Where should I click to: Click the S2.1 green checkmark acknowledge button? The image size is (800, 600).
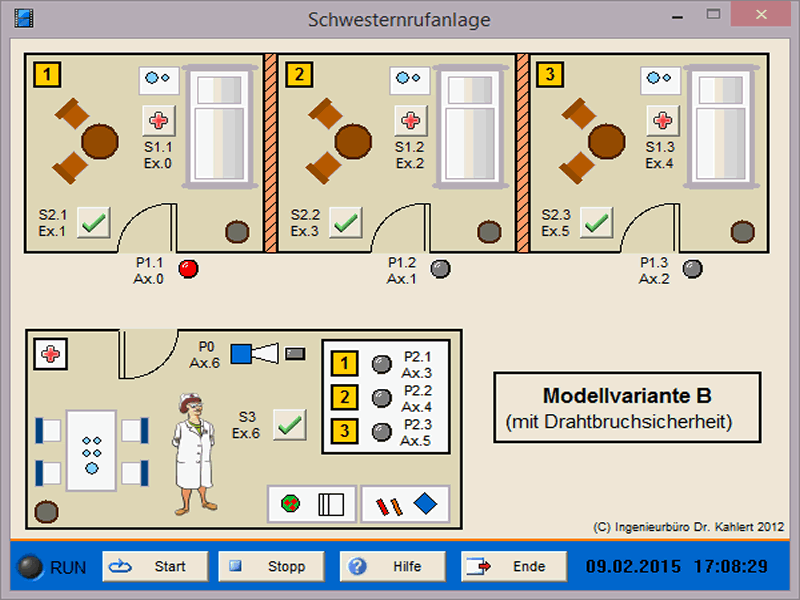94,222
